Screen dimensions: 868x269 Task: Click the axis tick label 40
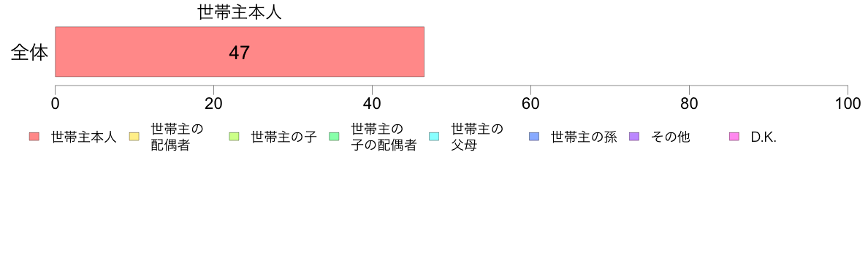[x=372, y=104]
